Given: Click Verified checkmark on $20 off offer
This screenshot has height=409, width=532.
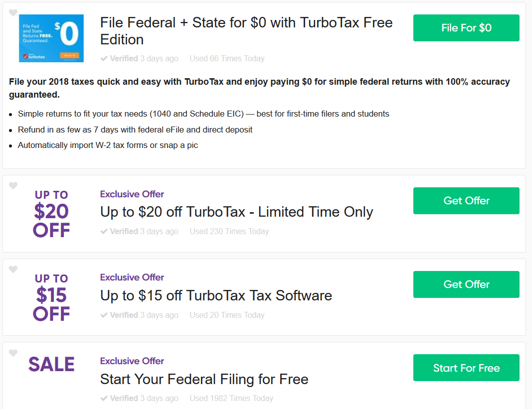Looking at the screenshot, I should [x=104, y=232].
